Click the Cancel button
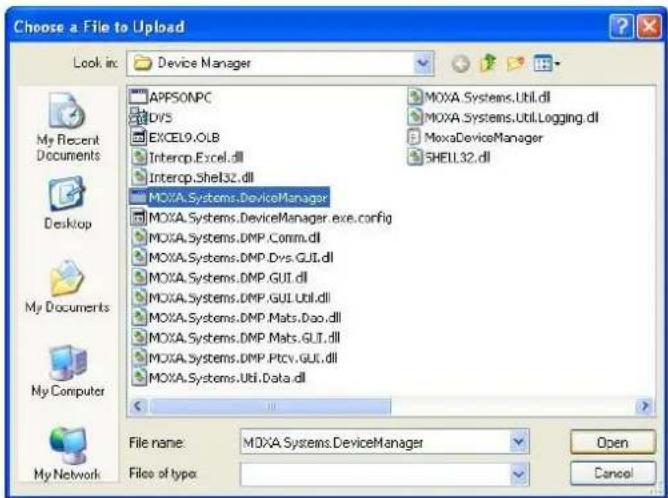This screenshot has width=668, height=498. pos(613,473)
